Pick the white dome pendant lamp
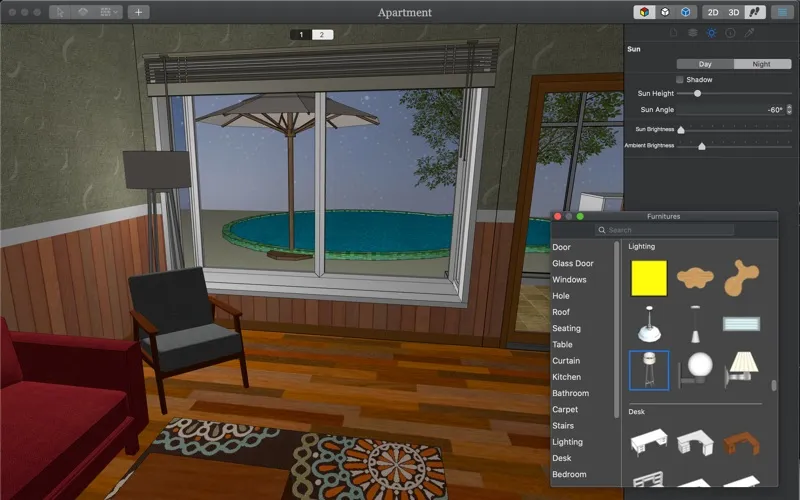Viewport: 800px width, 500px height. click(649, 324)
